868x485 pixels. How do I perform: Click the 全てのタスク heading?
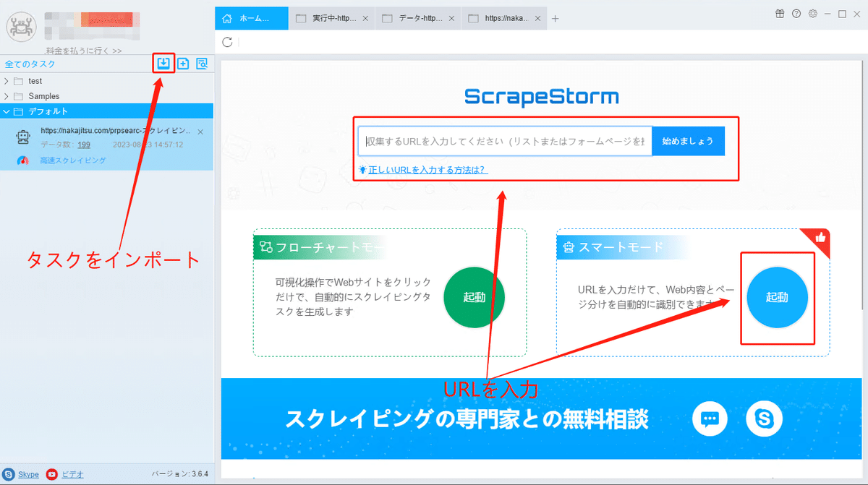click(30, 64)
